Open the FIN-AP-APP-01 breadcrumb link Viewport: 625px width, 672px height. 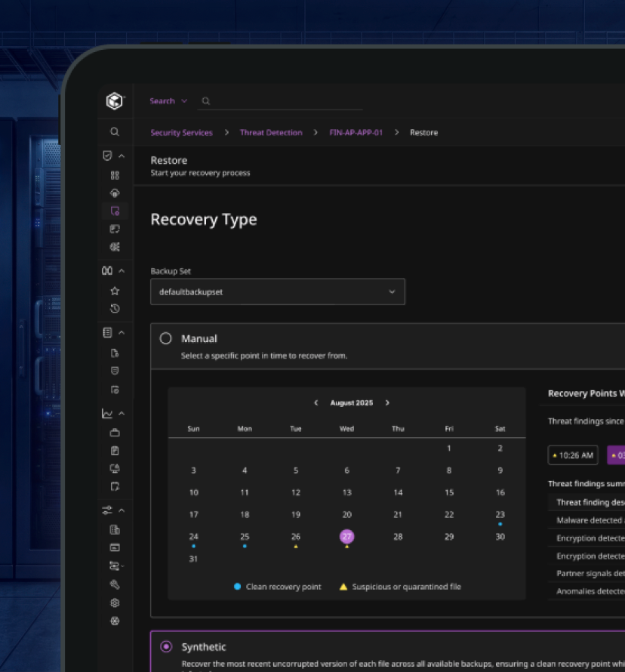coord(356,133)
